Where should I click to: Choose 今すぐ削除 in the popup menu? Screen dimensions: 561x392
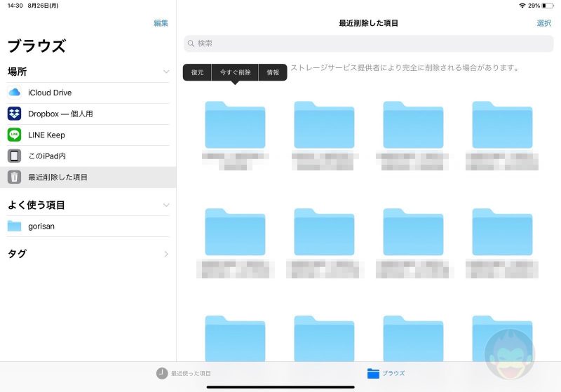point(235,72)
